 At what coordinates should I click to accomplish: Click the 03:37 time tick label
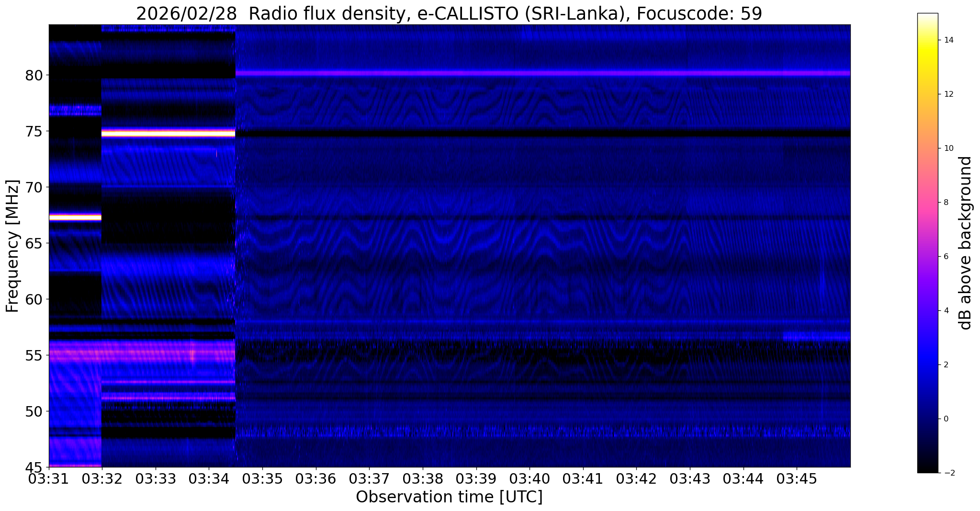coord(369,478)
